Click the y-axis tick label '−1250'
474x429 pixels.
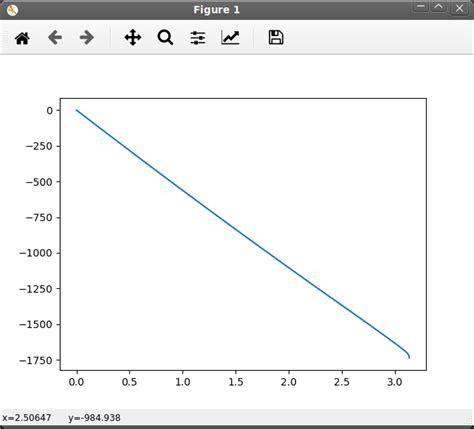[x=36, y=289]
